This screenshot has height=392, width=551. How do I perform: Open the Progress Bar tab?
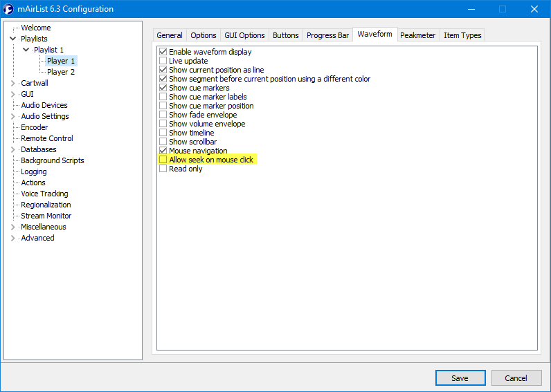click(x=327, y=35)
